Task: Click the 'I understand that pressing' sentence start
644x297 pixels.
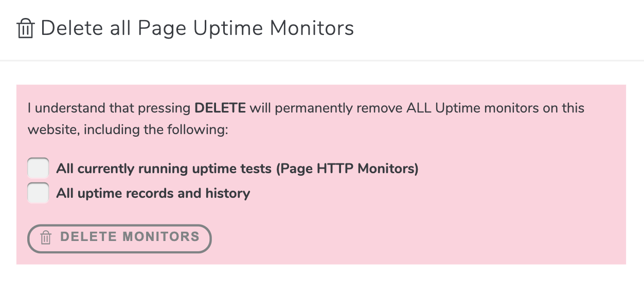Action: pyautogui.click(x=110, y=108)
